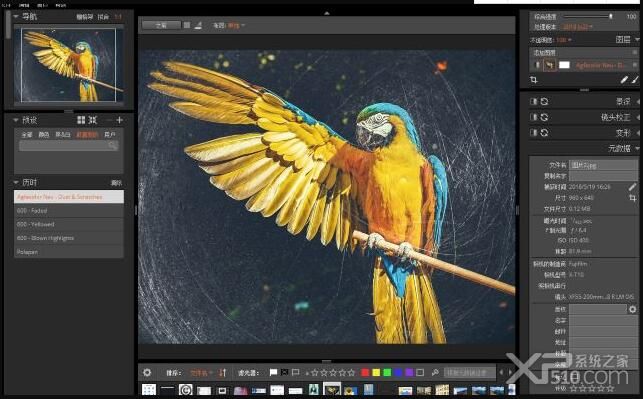Reset the 变形 (Transform) panel with its circular arrow
Screen dimensions: 643x399
pyautogui.click(x=544, y=133)
